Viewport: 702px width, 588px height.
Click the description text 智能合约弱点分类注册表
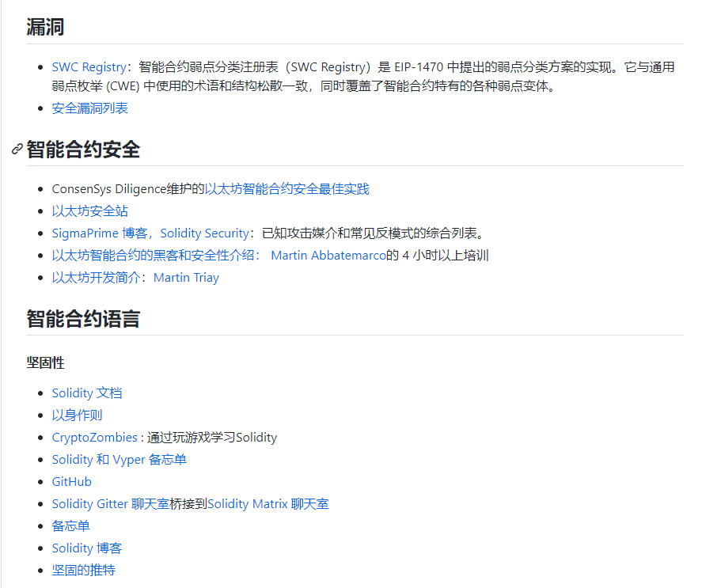[x=209, y=67]
